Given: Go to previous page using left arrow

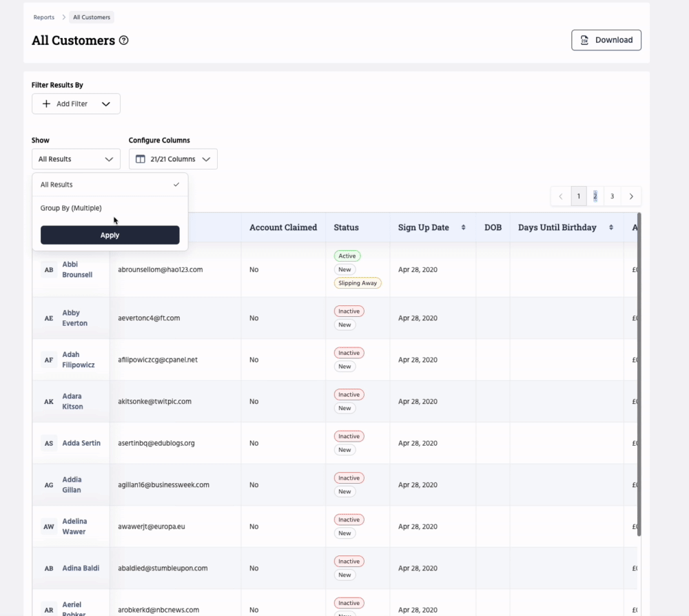Looking at the screenshot, I should coord(561,196).
